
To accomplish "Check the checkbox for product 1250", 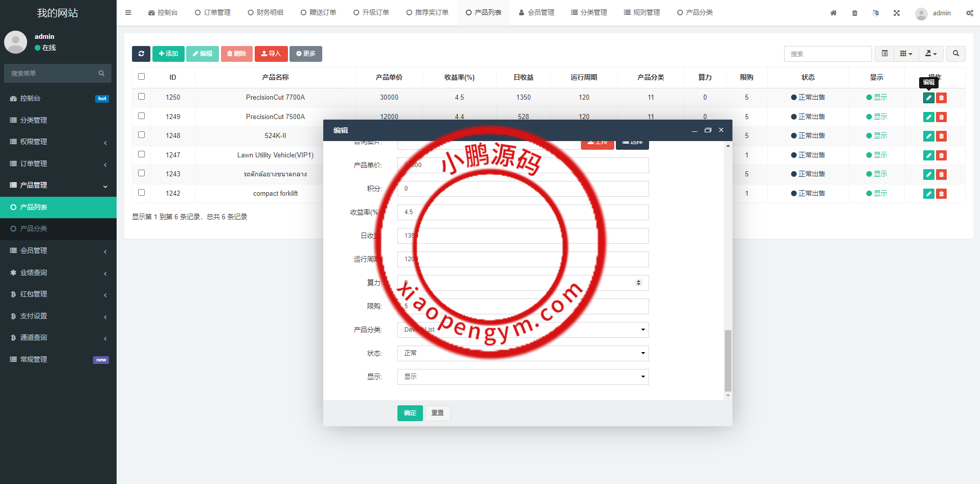I will coord(142,97).
